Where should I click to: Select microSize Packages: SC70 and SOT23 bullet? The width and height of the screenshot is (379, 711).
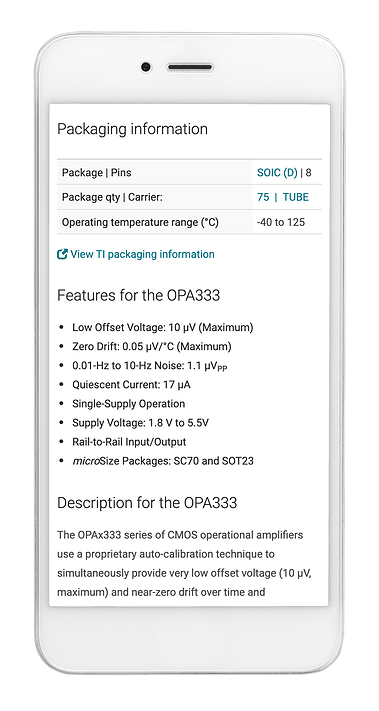pos(163,462)
